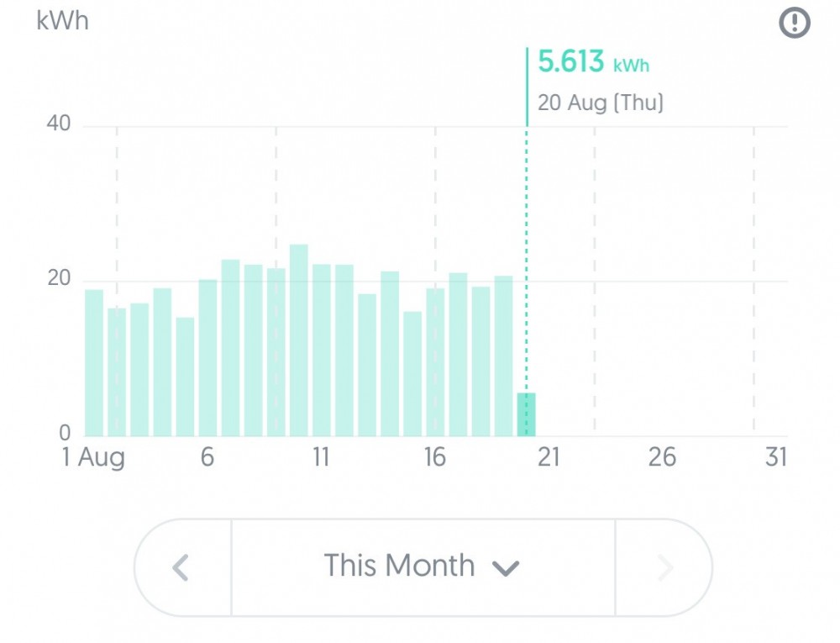Select the 3 Aug usage bar
Screen dimensions: 840x643
[139, 370]
